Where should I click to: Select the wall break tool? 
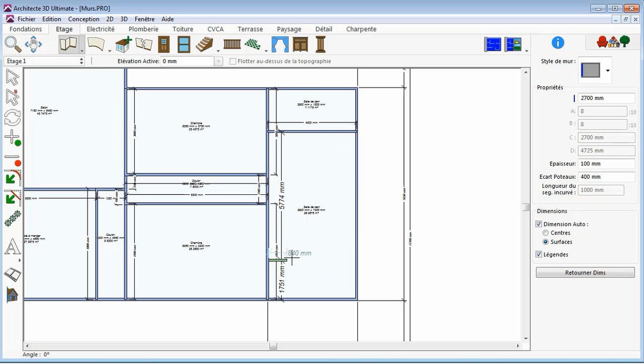[143, 45]
